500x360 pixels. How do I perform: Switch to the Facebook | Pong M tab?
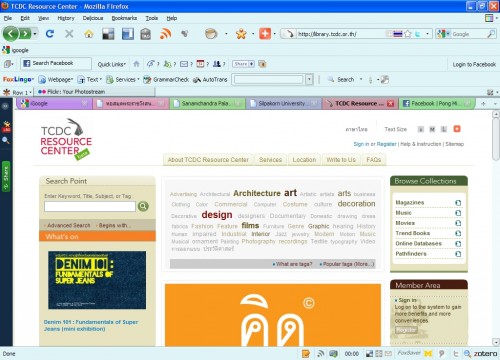(436, 104)
